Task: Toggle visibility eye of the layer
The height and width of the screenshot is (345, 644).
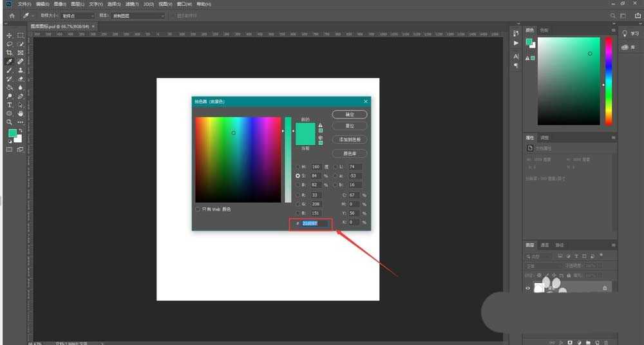Action: point(528,288)
